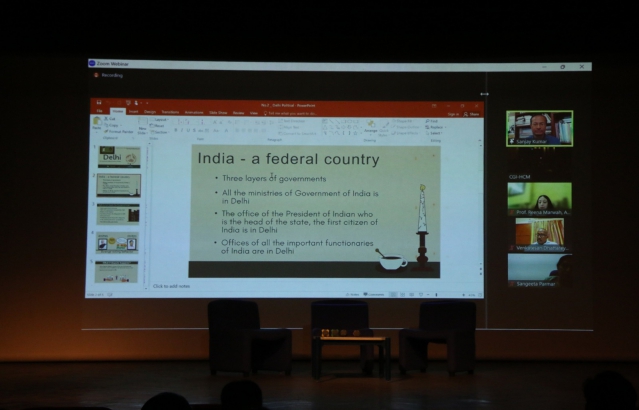The image size is (639, 410).
Task: Open the Shape Effects dropdown
Action: (405, 133)
